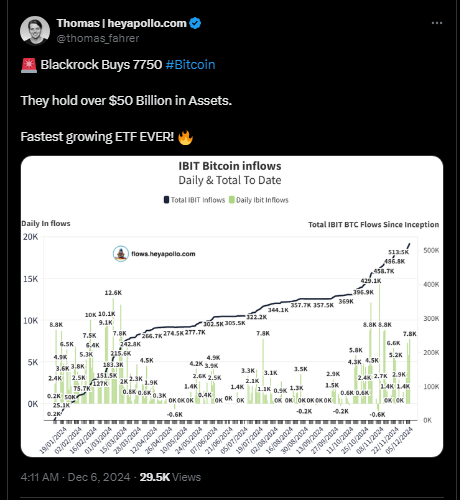Click the Thomas | heyapollo.com display name

pos(121,23)
